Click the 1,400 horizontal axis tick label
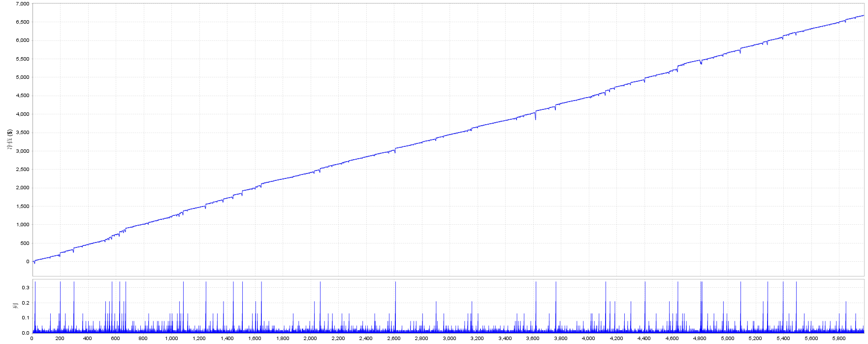Viewport: 868px width, 344px height. click(x=227, y=339)
